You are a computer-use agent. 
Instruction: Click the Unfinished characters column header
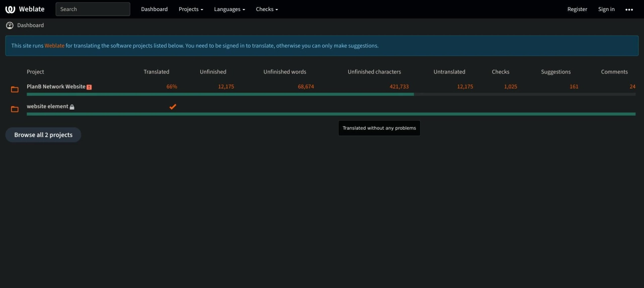[x=374, y=72]
